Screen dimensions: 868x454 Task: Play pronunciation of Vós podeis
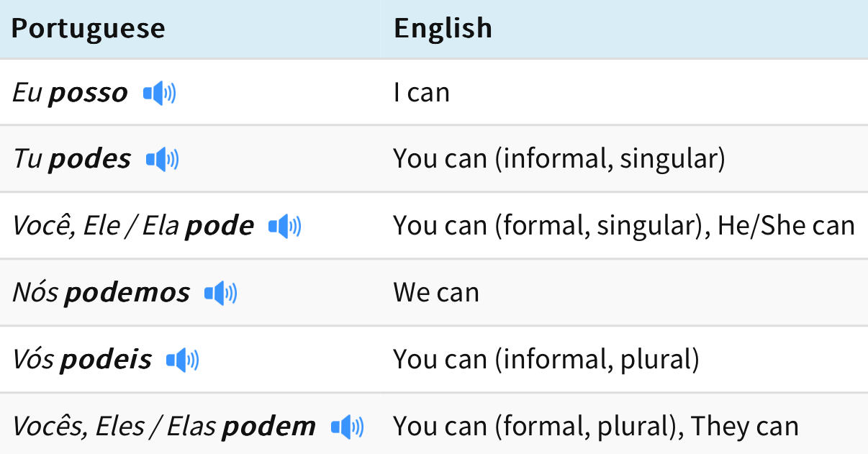click(x=183, y=360)
